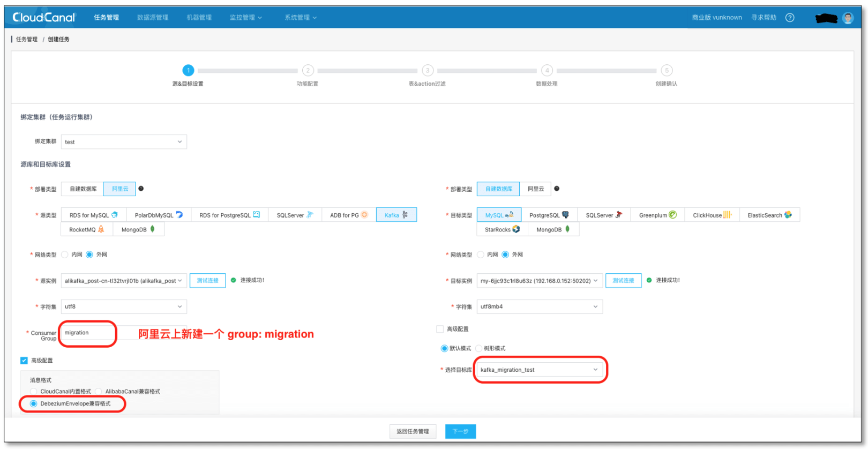Toggle target 高级配置 checkbox
This screenshot has height=449, width=868.
point(440,329)
